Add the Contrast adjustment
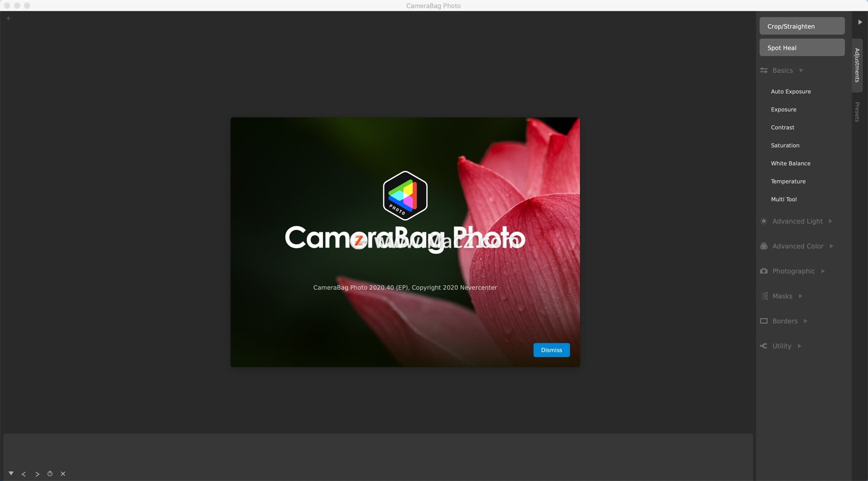 pyautogui.click(x=783, y=127)
